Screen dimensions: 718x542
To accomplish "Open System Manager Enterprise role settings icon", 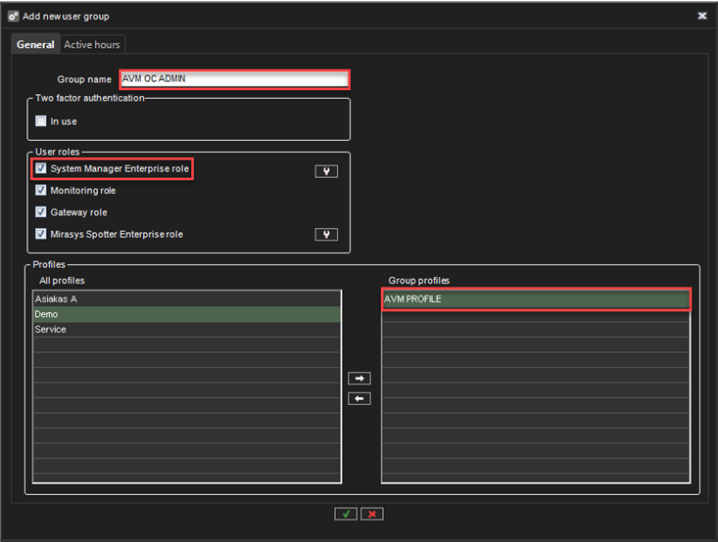I will 325,170.
